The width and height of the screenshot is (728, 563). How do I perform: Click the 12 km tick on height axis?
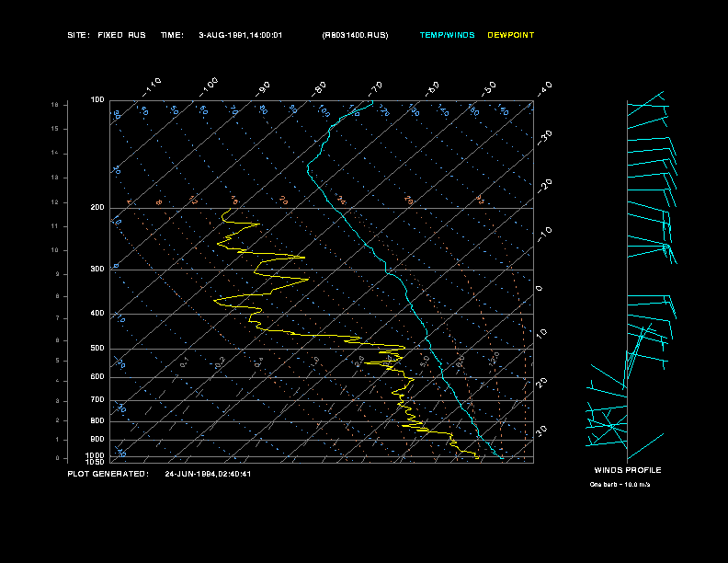(x=55, y=202)
